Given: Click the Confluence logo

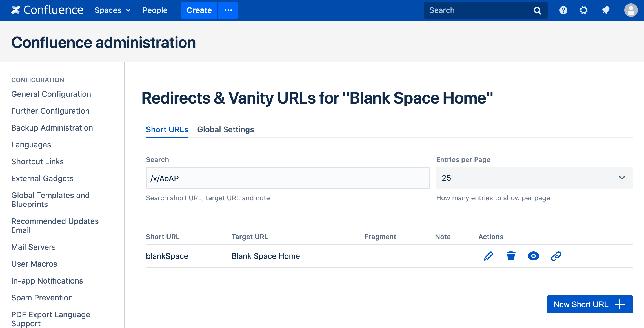Looking at the screenshot, I should point(47,10).
